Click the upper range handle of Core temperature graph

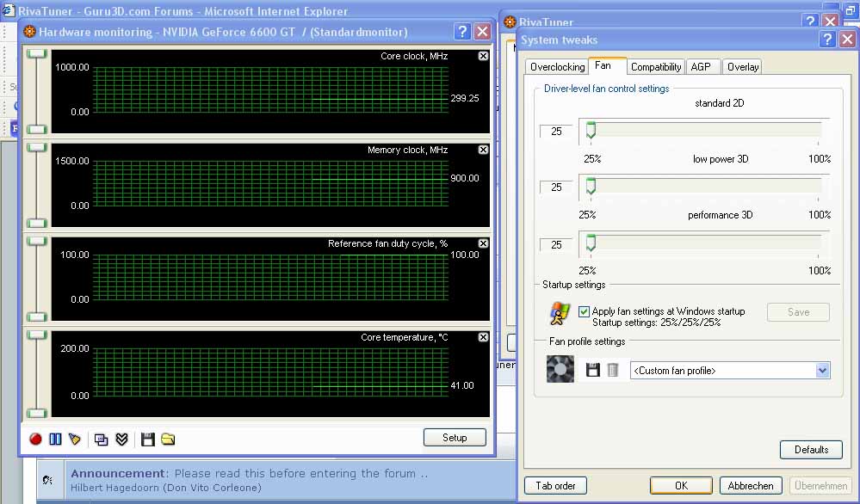click(37, 335)
